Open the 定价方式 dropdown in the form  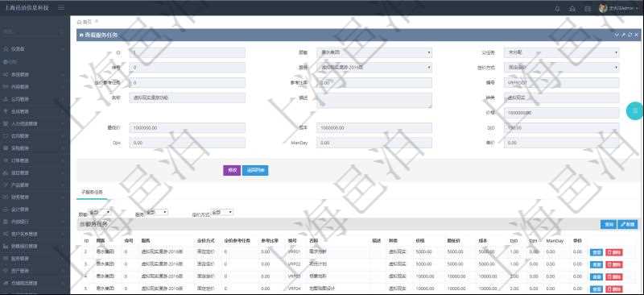point(561,67)
